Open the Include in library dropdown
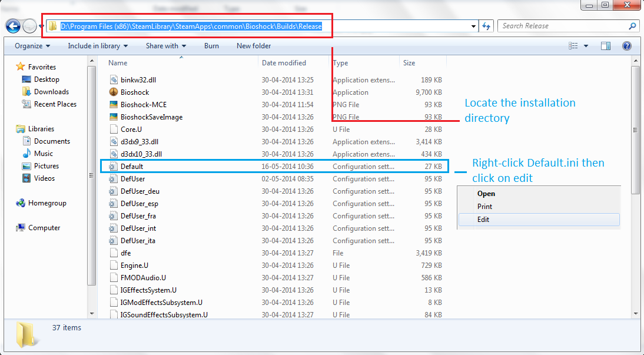644x355 pixels. click(x=98, y=46)
